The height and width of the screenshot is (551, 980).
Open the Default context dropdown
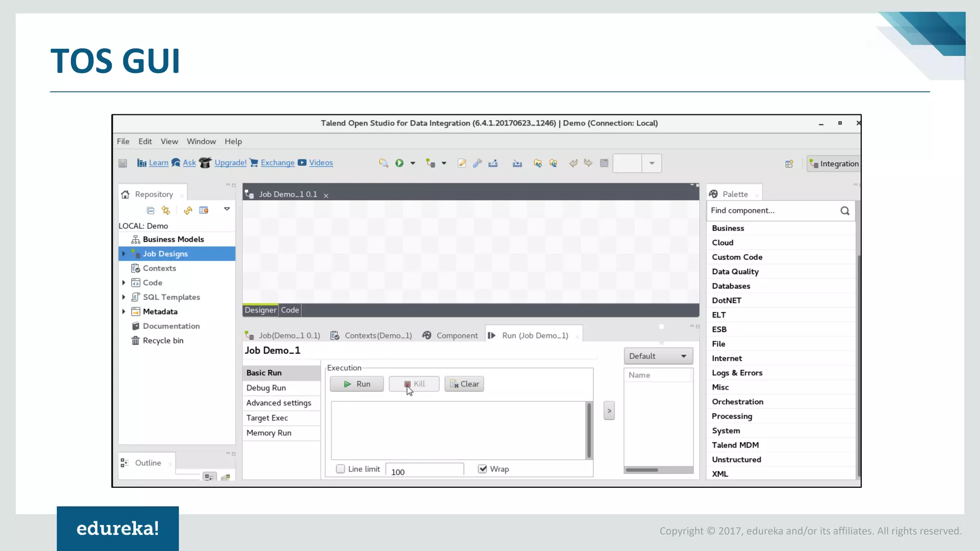click(658, 356)
